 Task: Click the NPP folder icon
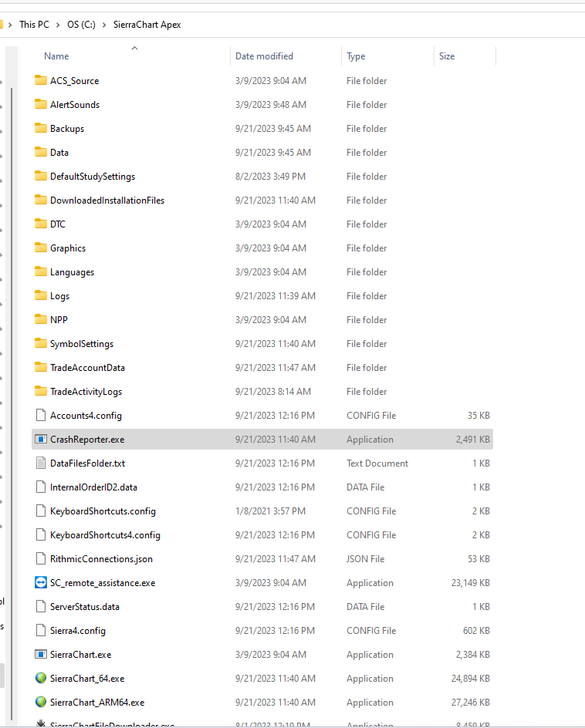(x=41, y=319)
